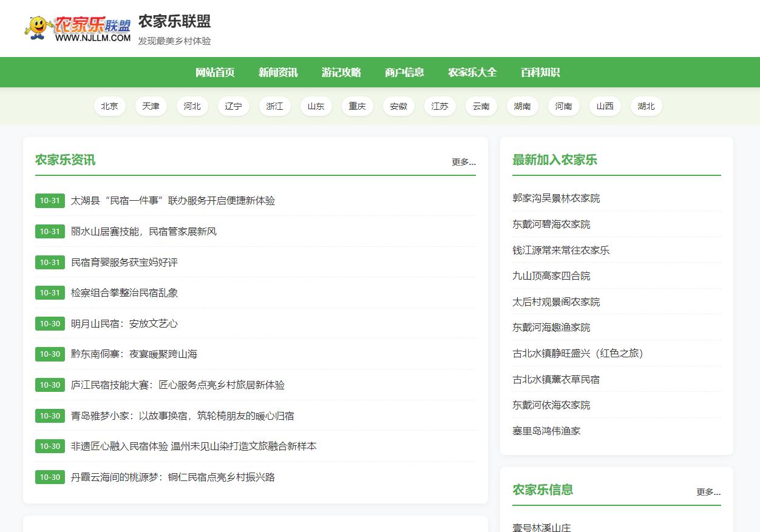This screenshot has width=760, height=532.
Task: Open the 商户信息 section
Action: tap(404, 72)
